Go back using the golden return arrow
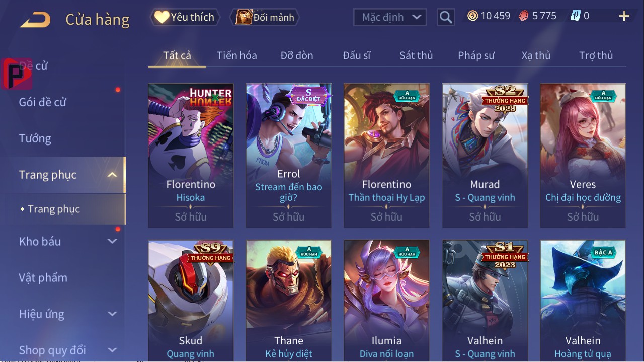 [x=35, y=19]
